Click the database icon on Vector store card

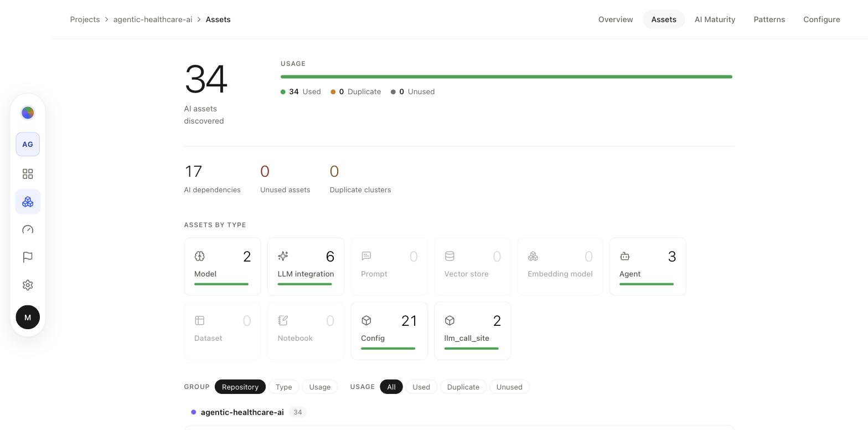[449, 256]
